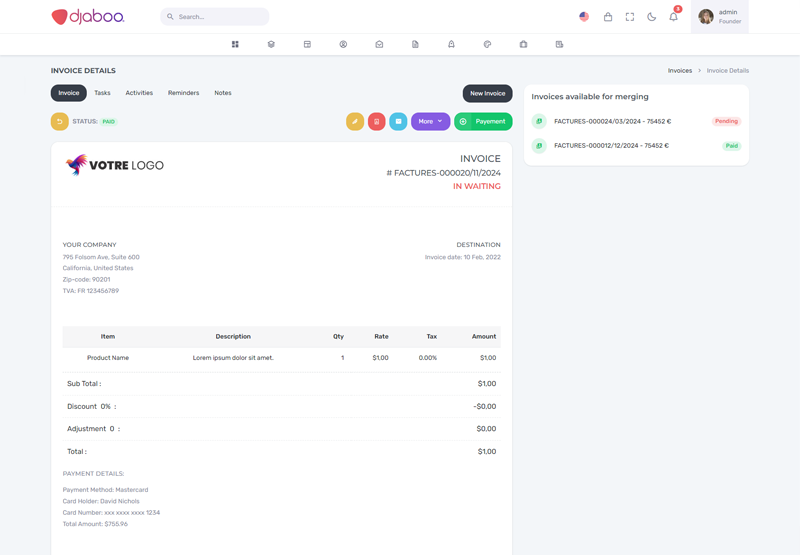Switch to the Reminders tab
The height and width of the screenshot is (555, 800).
(183, 93)
